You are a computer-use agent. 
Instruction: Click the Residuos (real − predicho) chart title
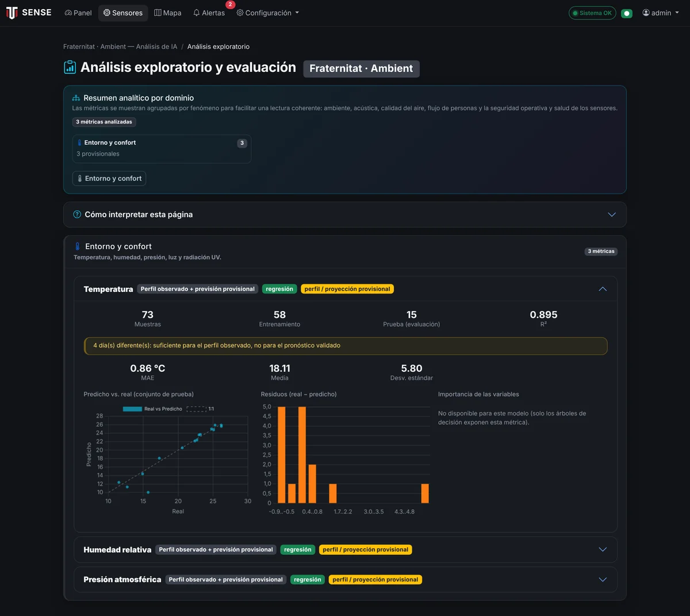coord(298,394)
